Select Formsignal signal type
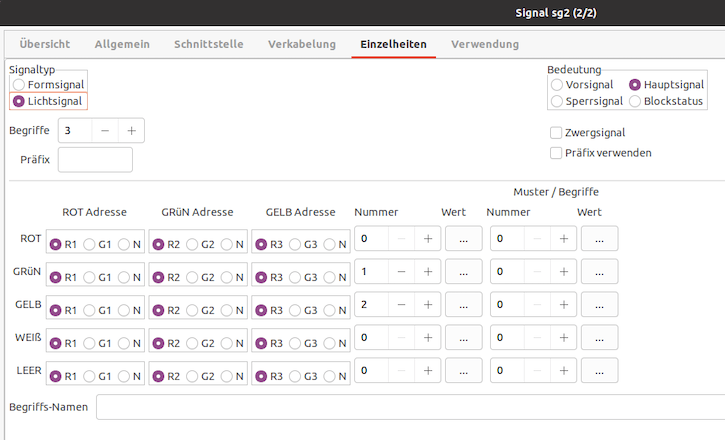The height and width of the screenshot is (440, 725). point(19,86)
